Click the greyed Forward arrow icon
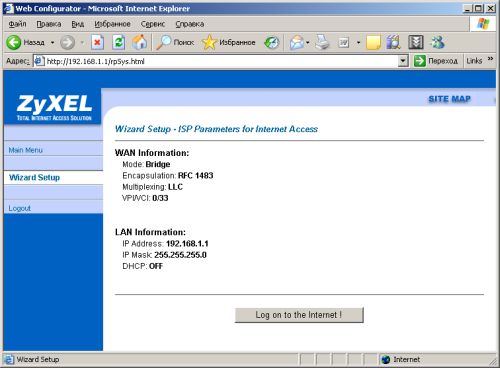This screenshot has width=500, height=368. pyautogui.click(x=67, y=42)
